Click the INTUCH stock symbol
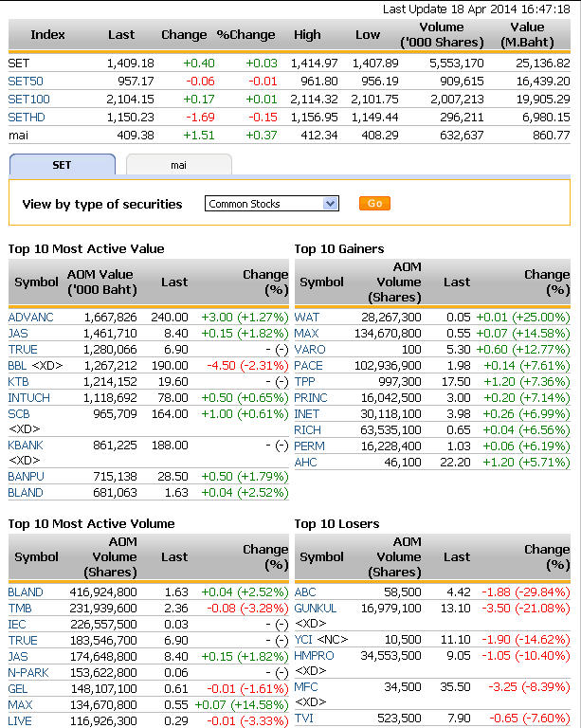 point(29,397)
